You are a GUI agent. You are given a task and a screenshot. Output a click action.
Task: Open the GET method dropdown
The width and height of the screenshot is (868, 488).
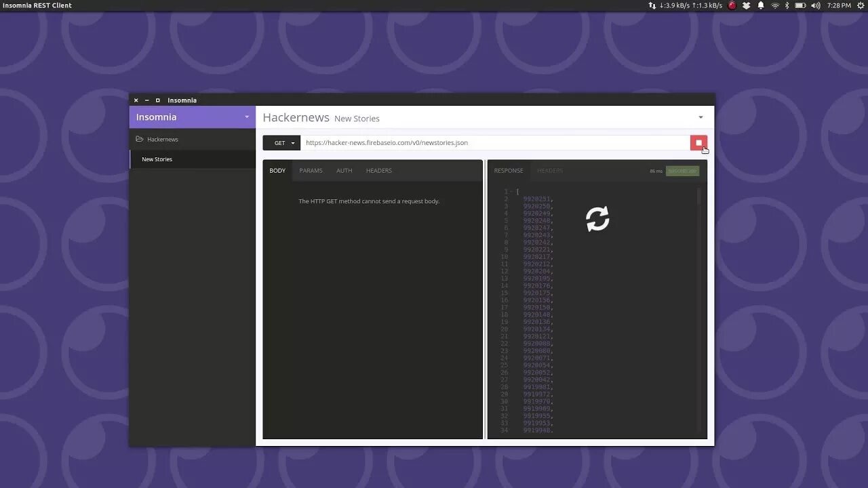(281, 143)
